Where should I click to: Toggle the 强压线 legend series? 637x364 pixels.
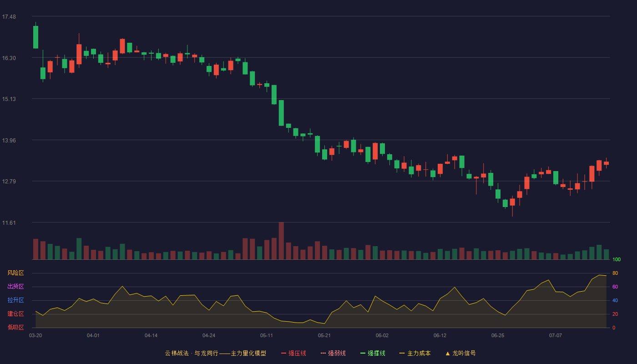click(293, 353)
